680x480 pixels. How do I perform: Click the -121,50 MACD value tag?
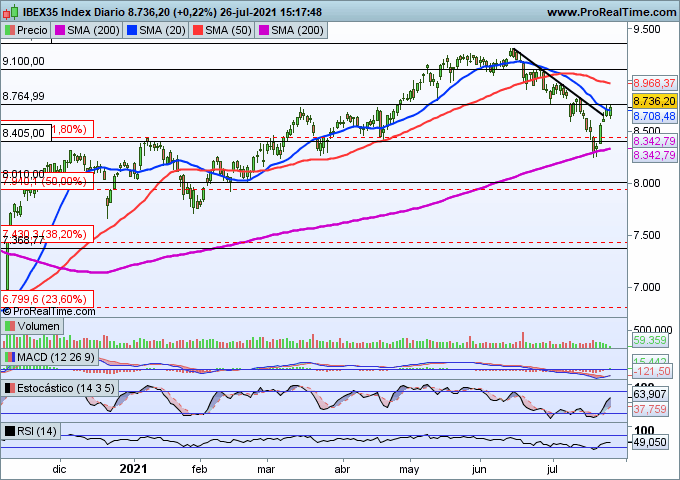[652, 372]
